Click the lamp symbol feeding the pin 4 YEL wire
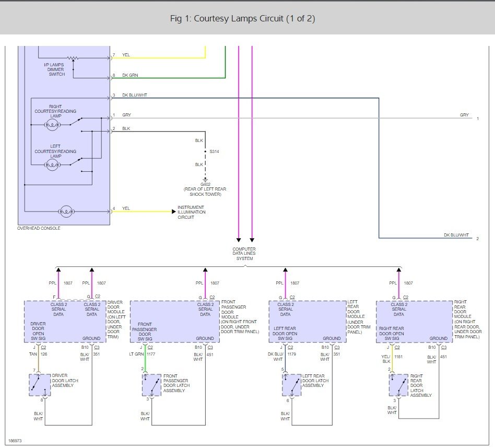 [66, 211]
